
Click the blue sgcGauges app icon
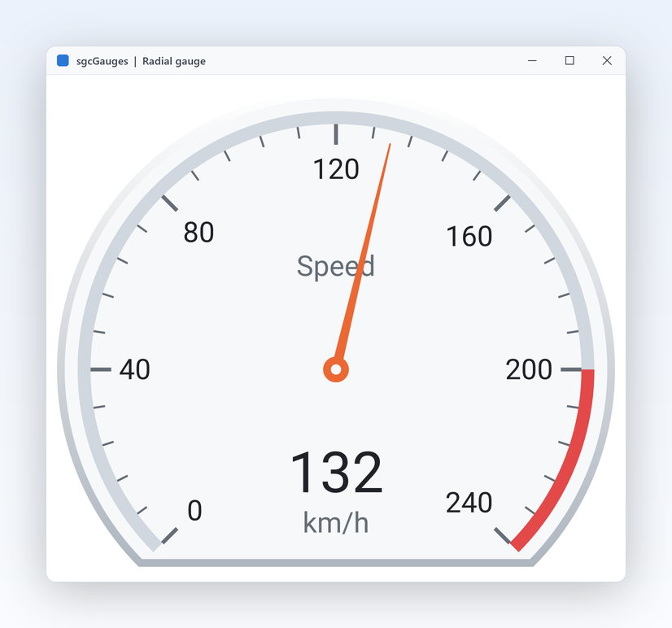63,60
